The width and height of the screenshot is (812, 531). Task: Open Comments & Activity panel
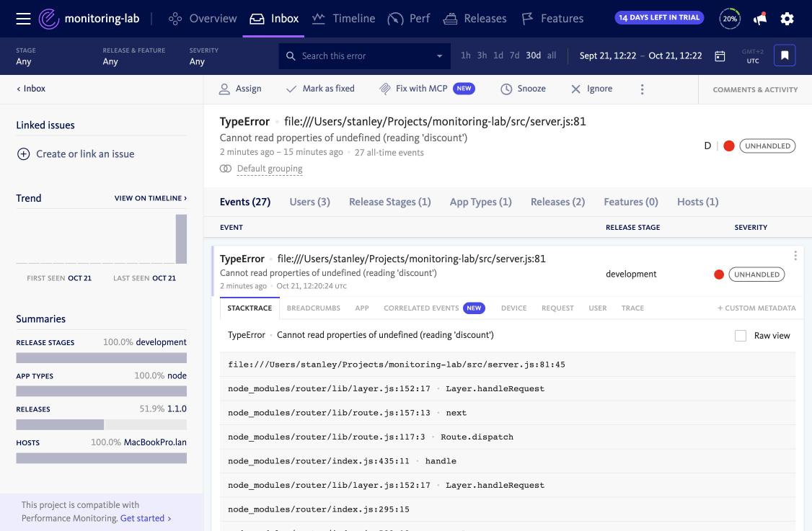point(755,89)
